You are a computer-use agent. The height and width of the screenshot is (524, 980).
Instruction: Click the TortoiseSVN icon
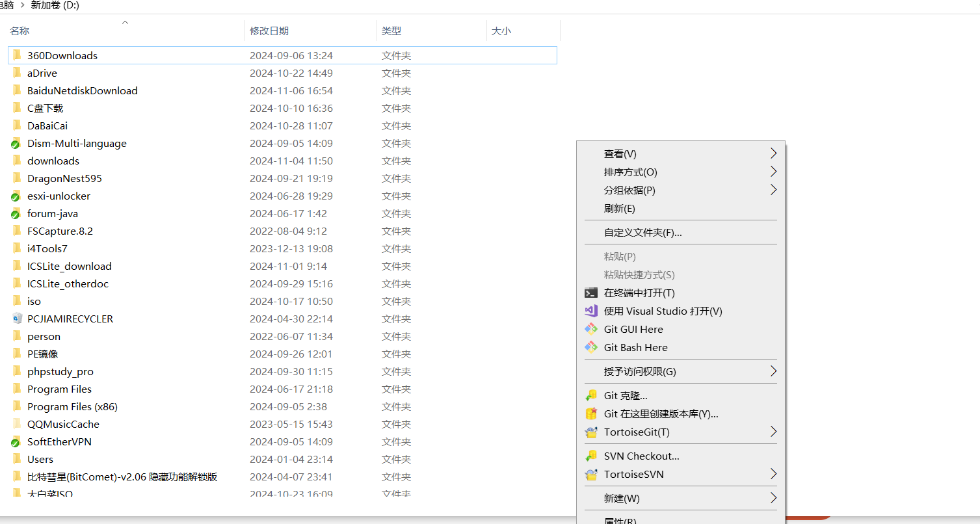pyautogui.click(x=591, y=474)
